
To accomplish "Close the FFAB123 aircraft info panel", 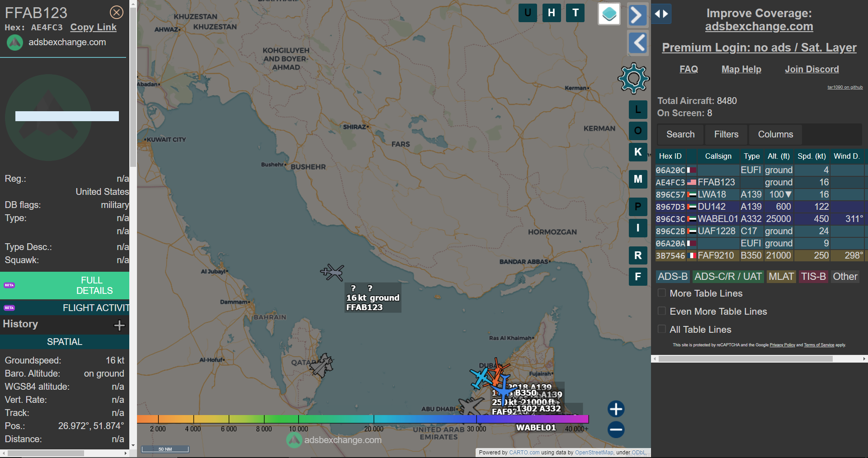I will [x=117, y=12].
